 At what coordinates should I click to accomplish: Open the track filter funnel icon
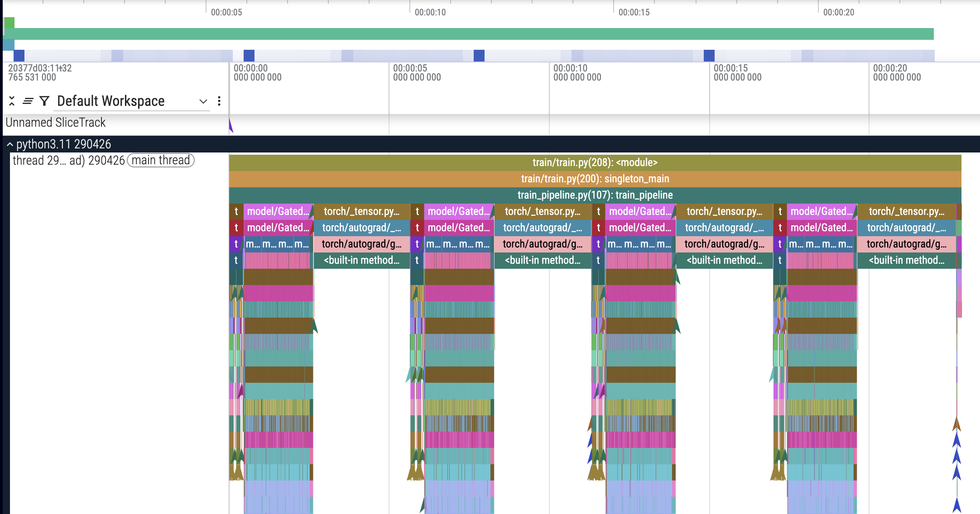coord(44,101)
